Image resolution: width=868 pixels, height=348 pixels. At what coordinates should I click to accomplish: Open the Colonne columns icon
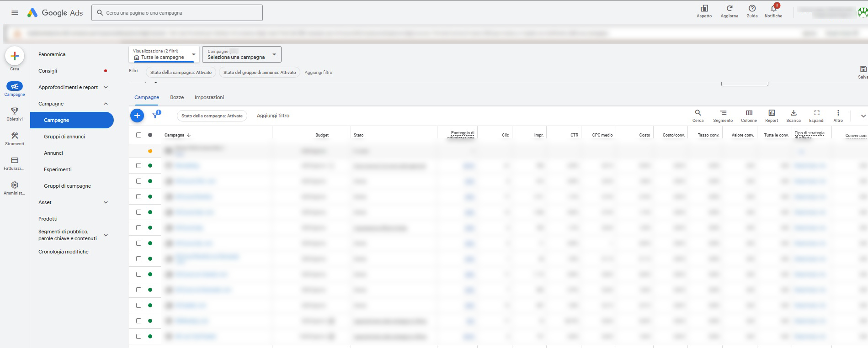pyautogui.click(x=749, y=113)
